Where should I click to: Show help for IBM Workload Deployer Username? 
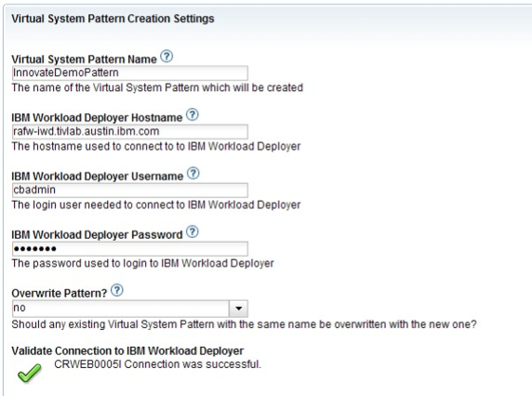pos(193,174)
